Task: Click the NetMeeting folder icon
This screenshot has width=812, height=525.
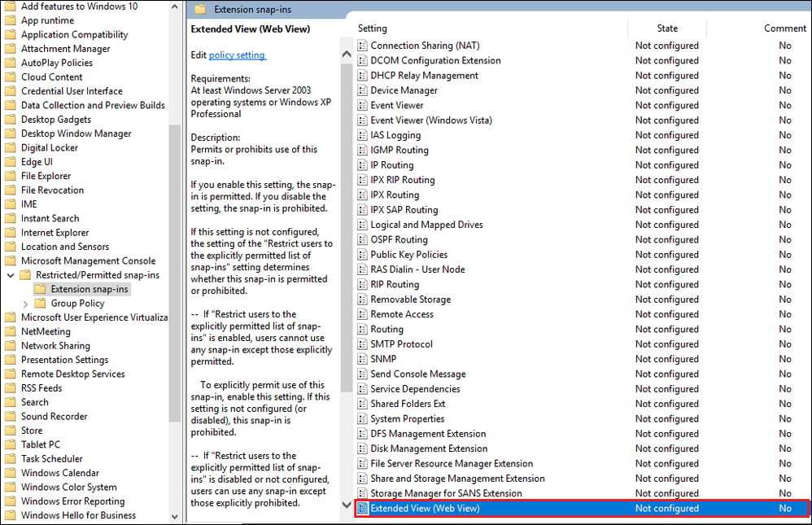Action: coord(10,331)
